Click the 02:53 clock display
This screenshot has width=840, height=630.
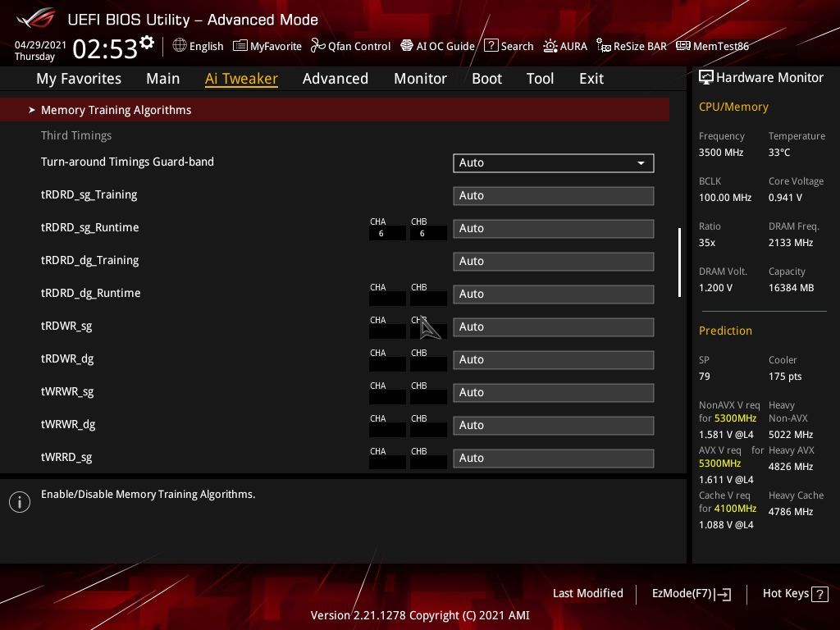105,49
